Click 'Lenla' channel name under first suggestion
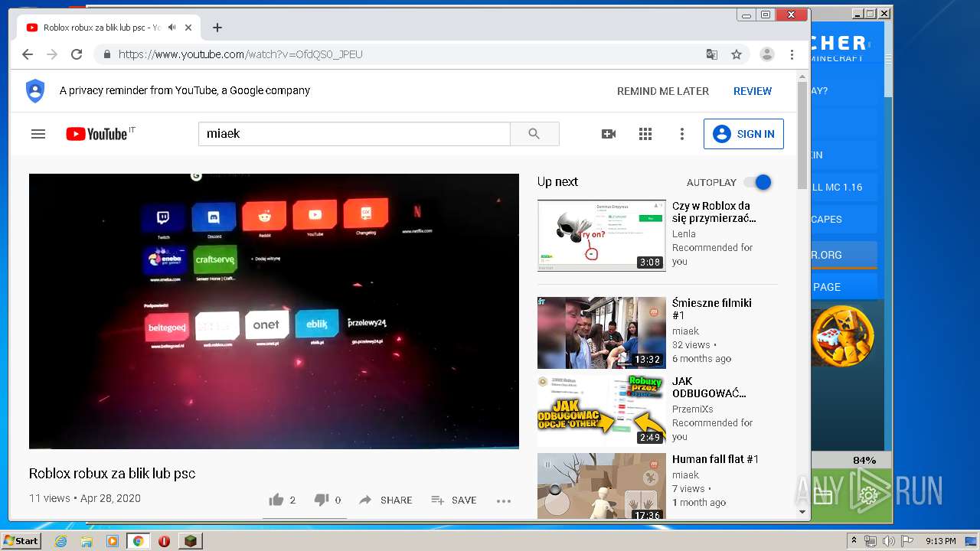980x551 pixels. coord(684,233)
